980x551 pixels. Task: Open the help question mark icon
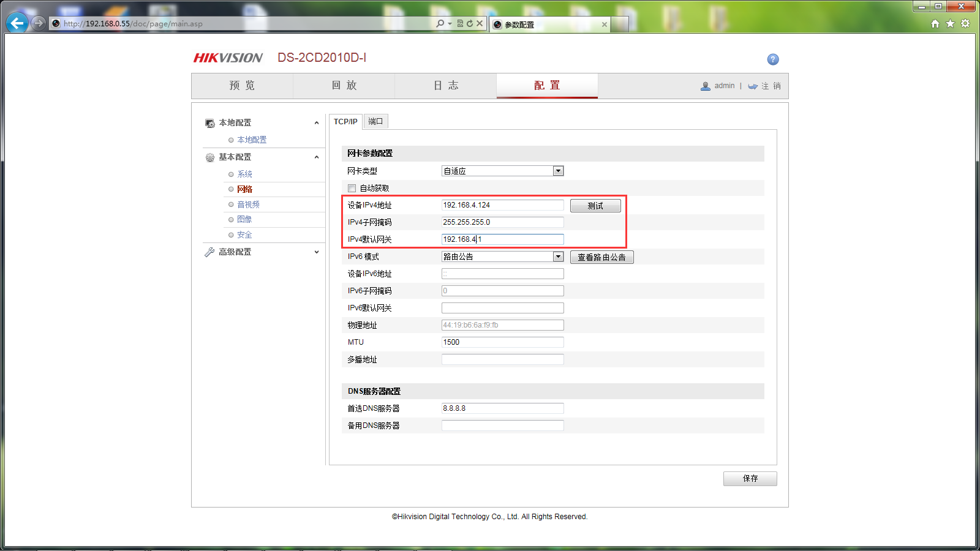click(x=773, y=59)
